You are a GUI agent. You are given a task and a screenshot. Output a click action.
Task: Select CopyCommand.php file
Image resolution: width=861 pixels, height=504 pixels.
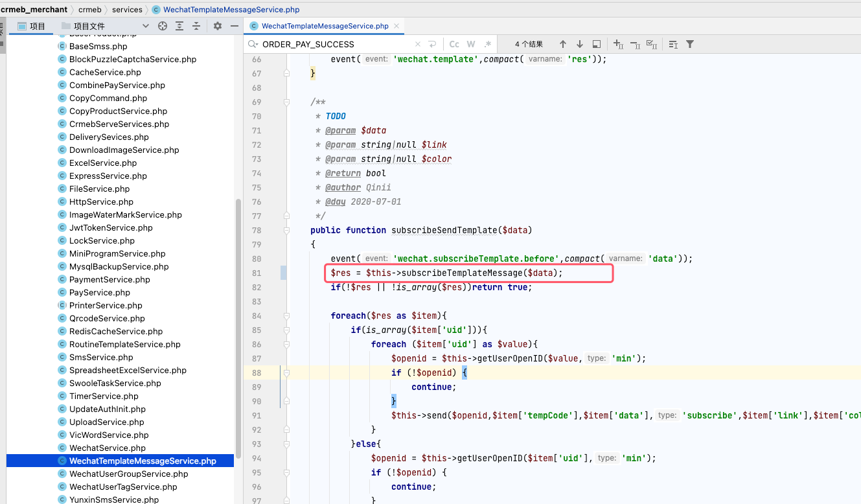(108, 98)
